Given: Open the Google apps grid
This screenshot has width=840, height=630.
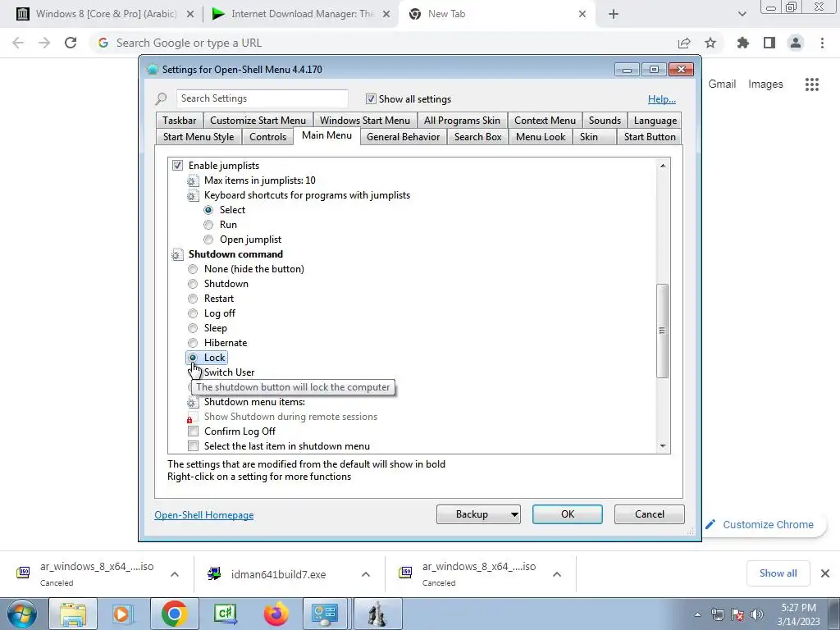Looking at the screenshot, I should coord(811,84).
